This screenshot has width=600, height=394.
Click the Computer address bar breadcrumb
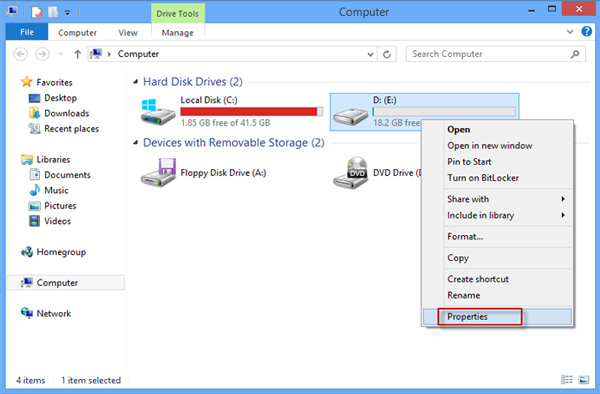138,54
